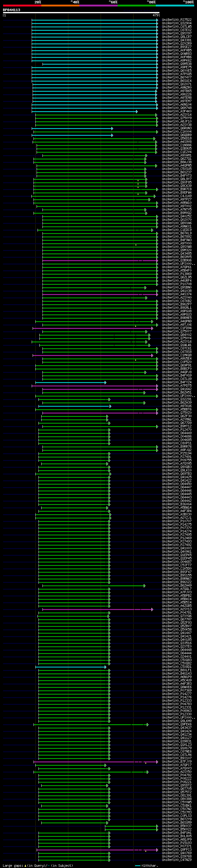The width and height of the screenshot is (197, 868).
Task: Select hit label UniRef100_Q6RUN3
Action: click(x=177, y=128)
